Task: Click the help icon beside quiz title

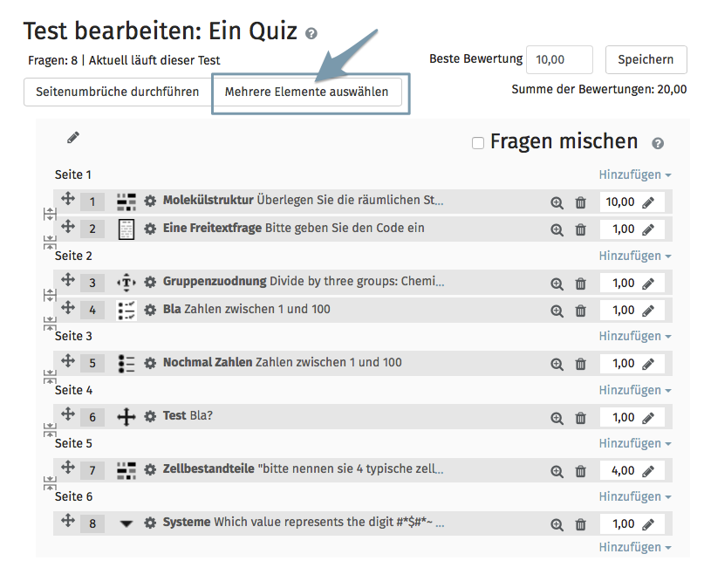Action: [311, 34]
